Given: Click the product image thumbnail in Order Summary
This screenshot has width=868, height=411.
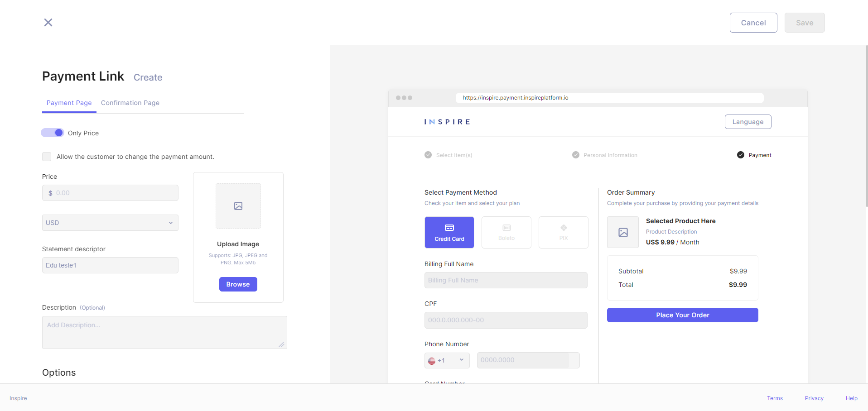Looking at the screenshot, I should (x=623, y=232).
